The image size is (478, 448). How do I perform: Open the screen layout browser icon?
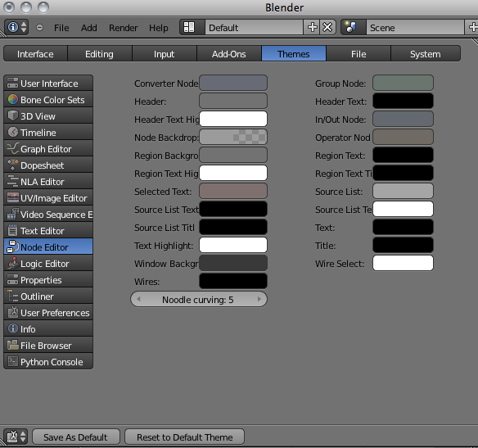[x=192, y=28]
